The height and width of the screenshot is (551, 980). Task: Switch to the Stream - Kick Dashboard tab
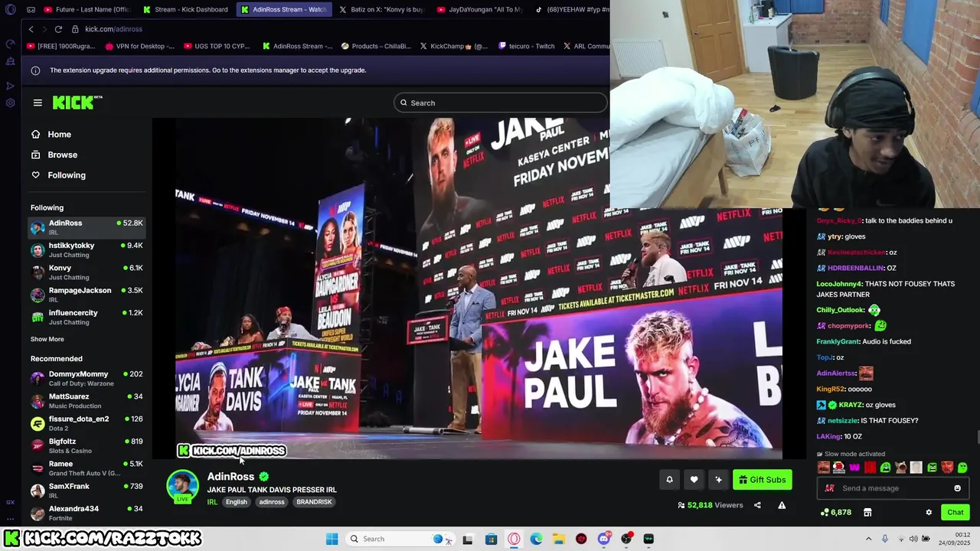185,9
